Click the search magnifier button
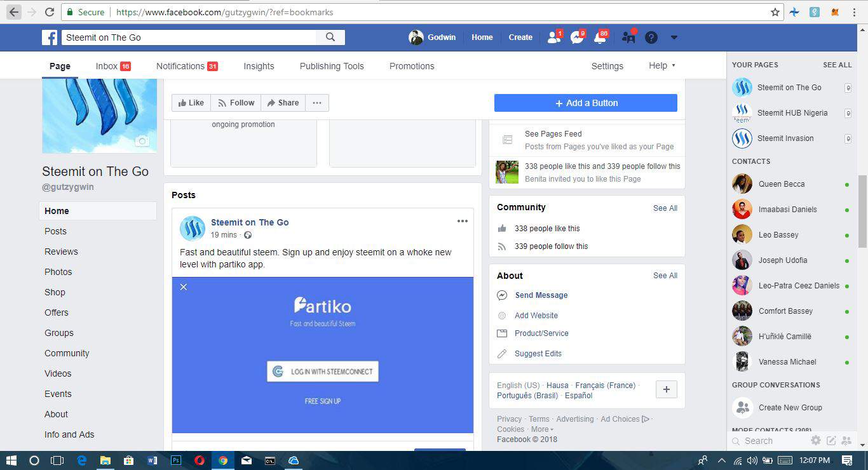 [330, 37]
